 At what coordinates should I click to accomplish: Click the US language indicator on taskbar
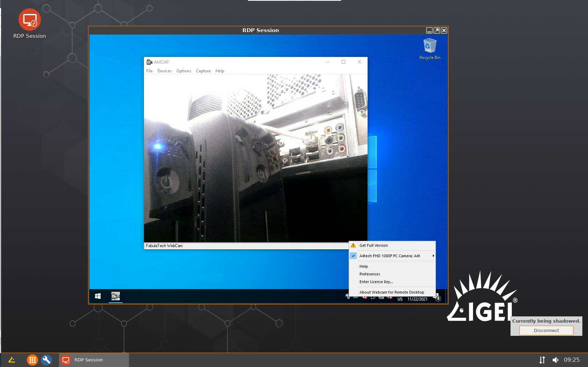400,299
